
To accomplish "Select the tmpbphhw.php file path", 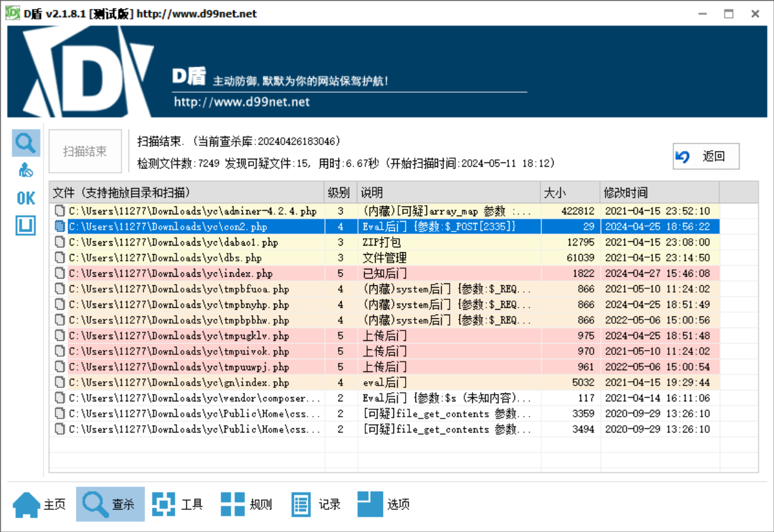I will (178, 320).
